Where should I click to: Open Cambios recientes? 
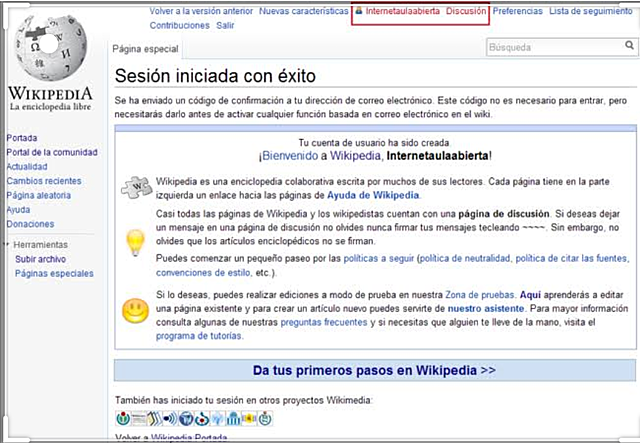[44, 181]
